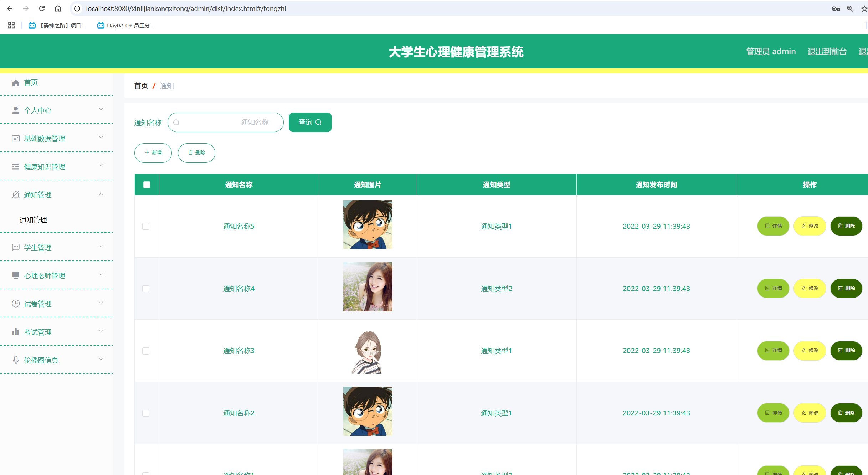Toggle the select-all checkbox in the table header
This screenshot has width=868, height=475.
pos(147,185)
